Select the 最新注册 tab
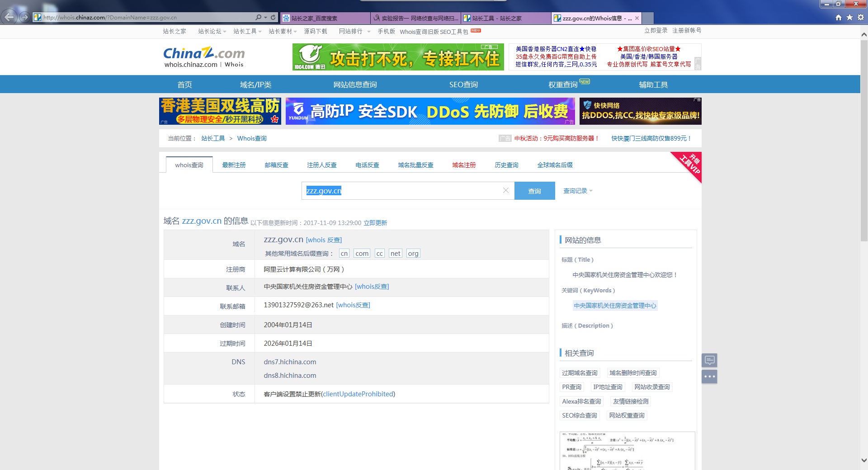Viewport: 868px width, 470px height. [234, 165]
